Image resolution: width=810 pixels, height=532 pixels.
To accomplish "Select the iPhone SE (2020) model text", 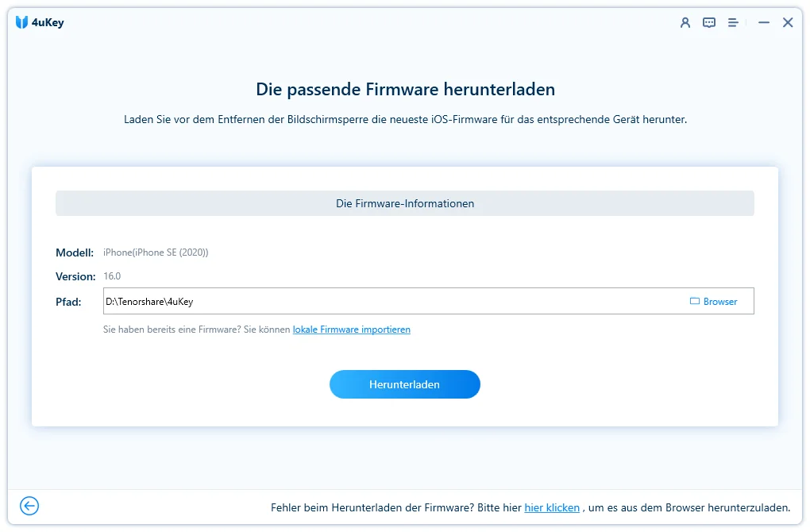I will click(156, 253).
